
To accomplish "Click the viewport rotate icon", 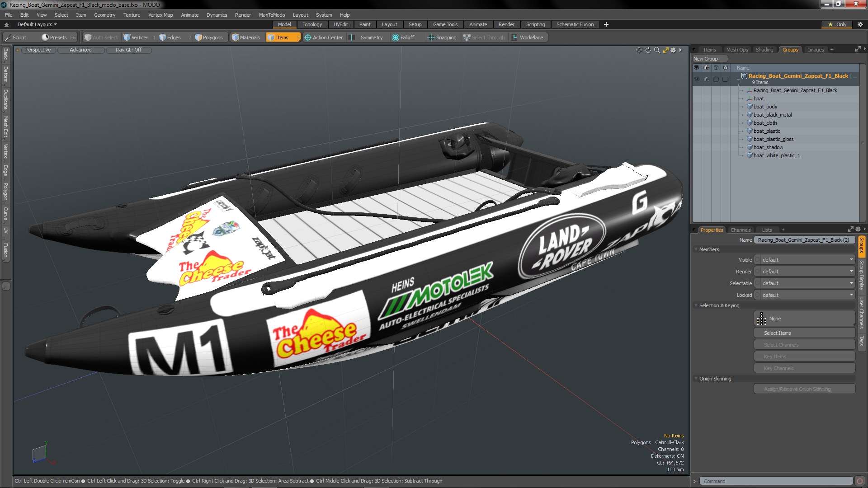I will (x=648, y=50).
